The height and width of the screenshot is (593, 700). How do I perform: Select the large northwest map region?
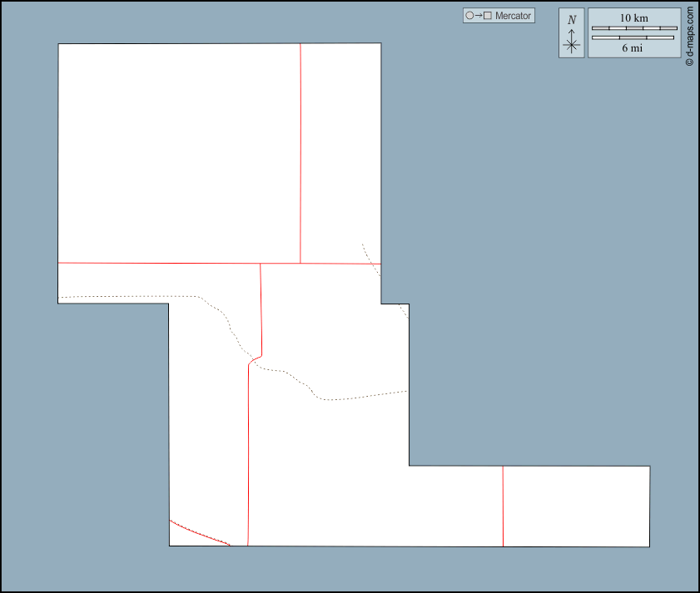[x=179, y=152]
